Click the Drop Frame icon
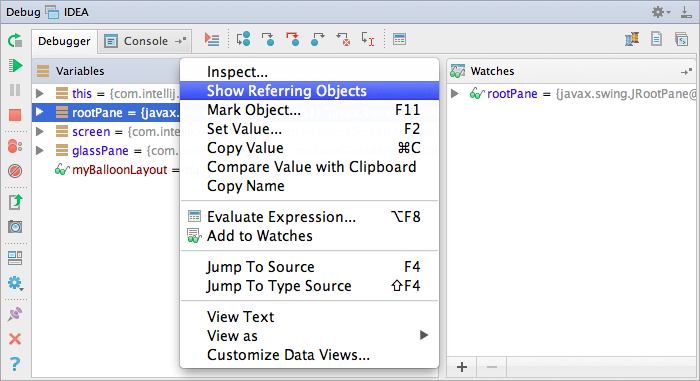The width and height of the screenshot is (700, 381). click(x=343, y=39)
